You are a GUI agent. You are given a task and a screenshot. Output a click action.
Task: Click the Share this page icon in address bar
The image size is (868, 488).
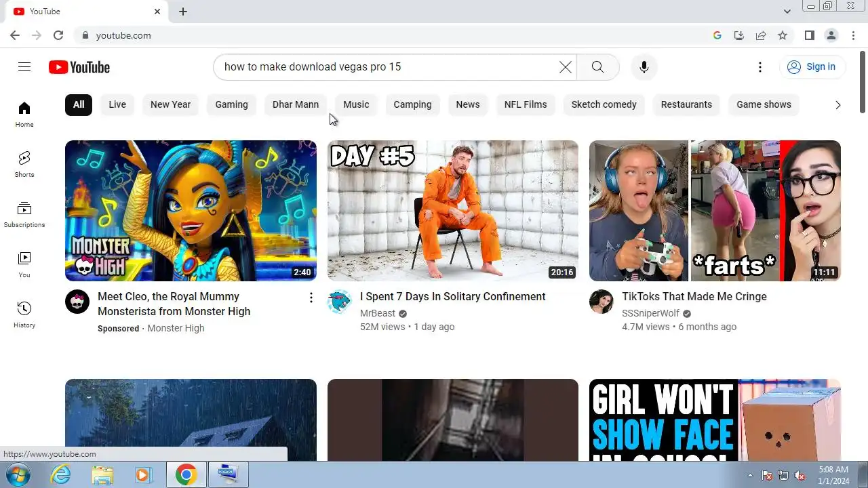tap(761, 35)
